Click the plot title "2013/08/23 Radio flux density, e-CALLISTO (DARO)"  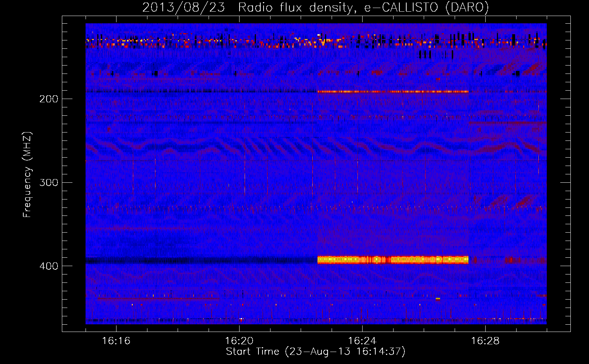click(x=316, y=7)
